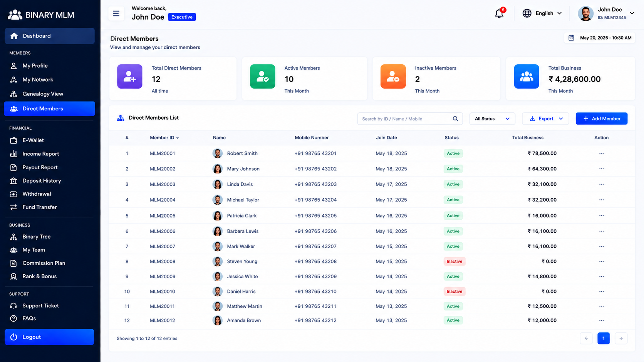Click the search by ID/Name/Mobile field
The height and width of the screenshot is (362, 644).
[410, 119]
